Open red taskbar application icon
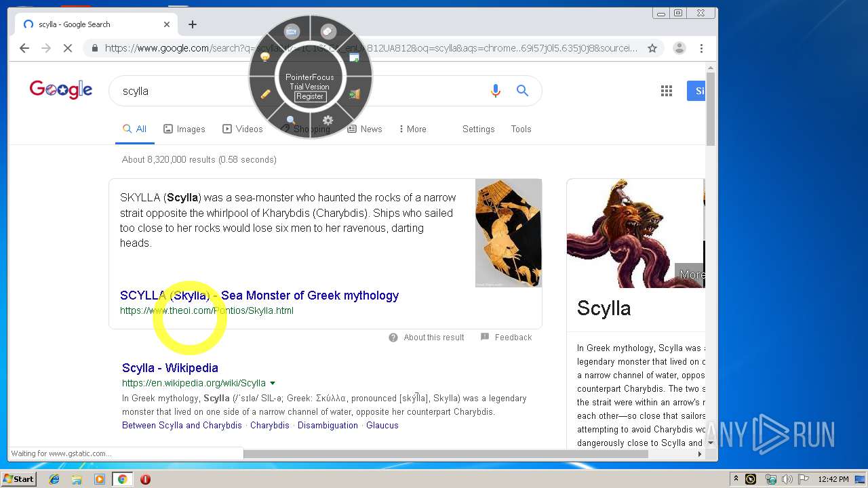868x488 pixels. click(x=145, y=479)
